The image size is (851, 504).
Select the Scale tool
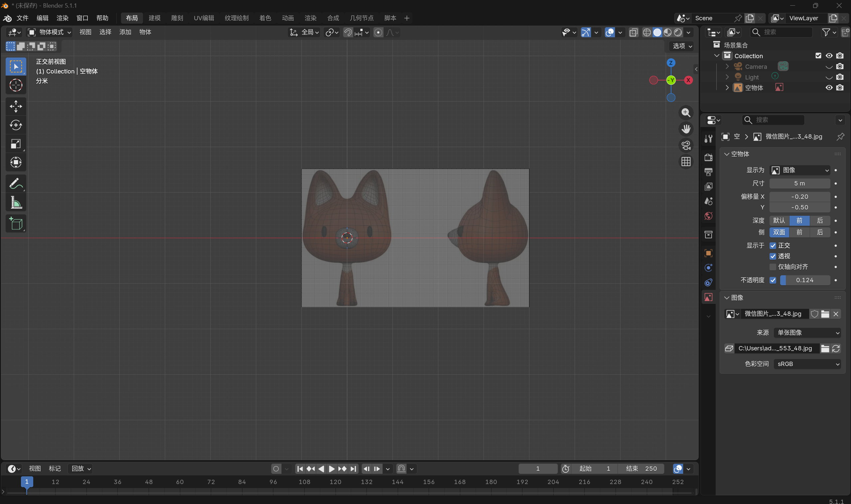click(16, 144)
